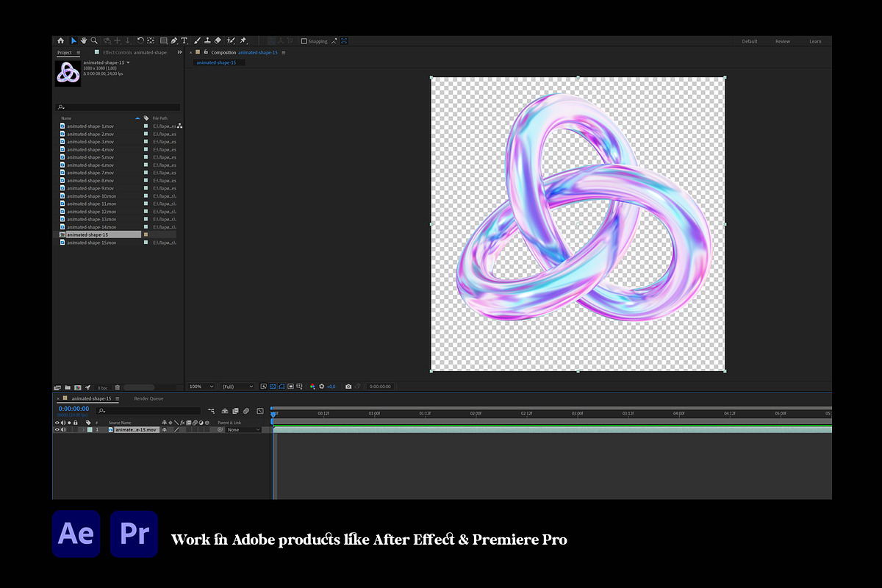This screenshot has height=588, width=882.
Task: Click the Project panel search field
Action: (x=118, y=107)
